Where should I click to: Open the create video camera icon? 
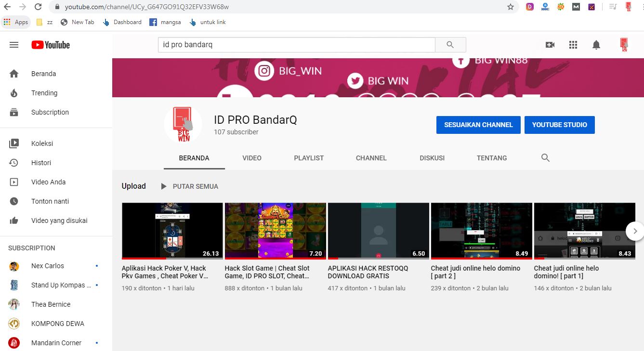click(x=550, y=45)
